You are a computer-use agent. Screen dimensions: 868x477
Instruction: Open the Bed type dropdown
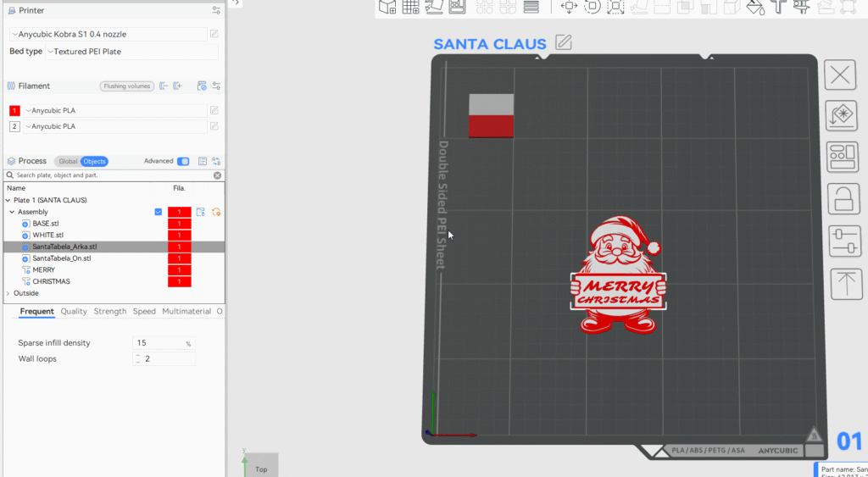(131, 52)
